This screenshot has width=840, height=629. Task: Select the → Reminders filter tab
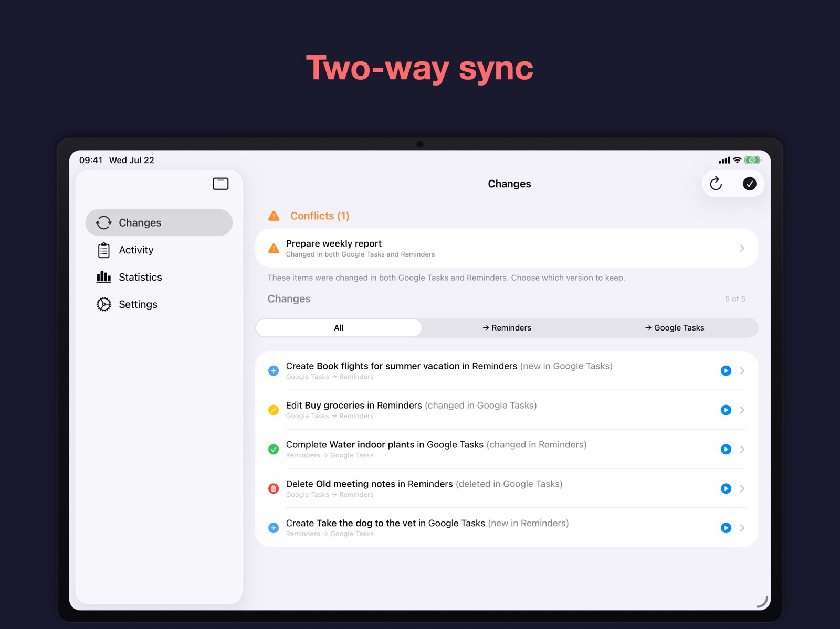click(x=507, y=328)
